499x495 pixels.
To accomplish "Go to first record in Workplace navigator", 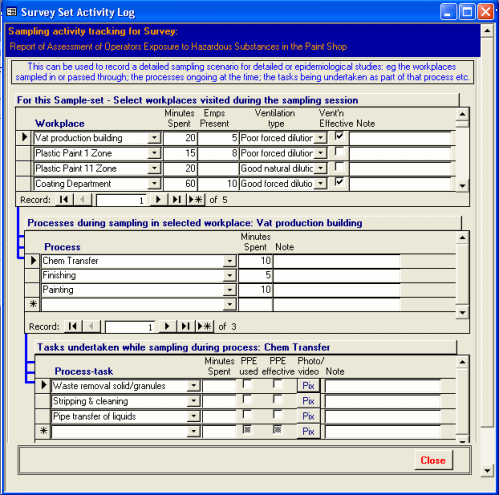I will pos(64,200).
